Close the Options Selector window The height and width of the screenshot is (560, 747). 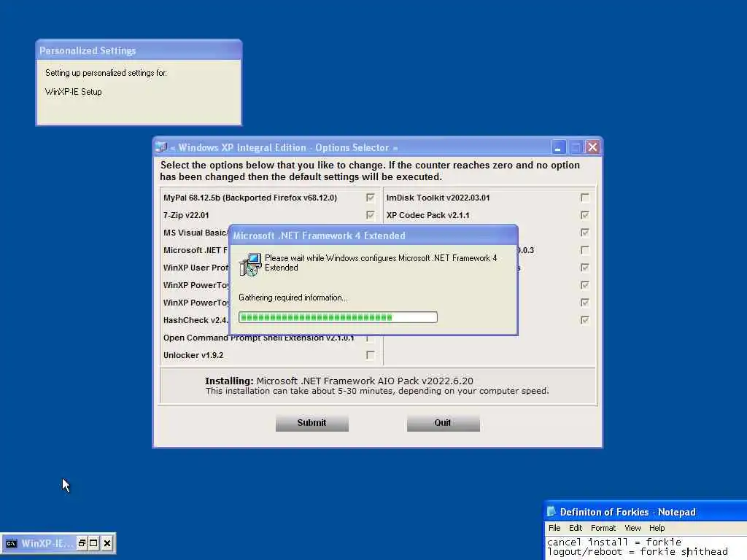592,147
